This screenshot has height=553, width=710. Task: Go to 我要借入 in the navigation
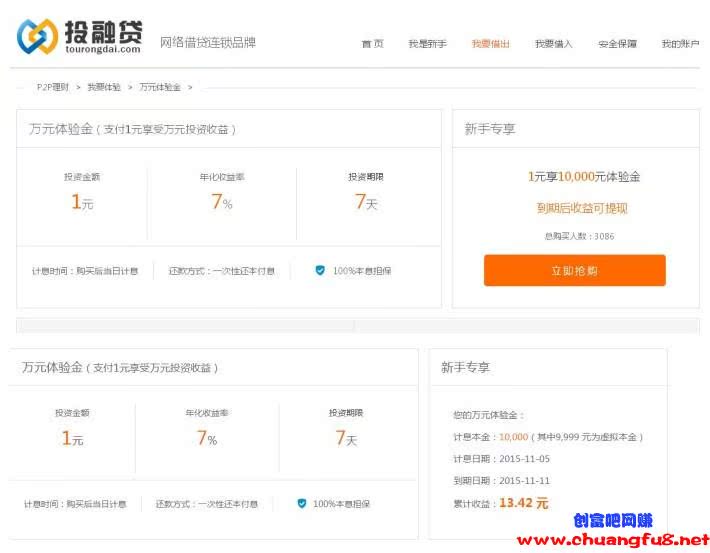(554, 43)
